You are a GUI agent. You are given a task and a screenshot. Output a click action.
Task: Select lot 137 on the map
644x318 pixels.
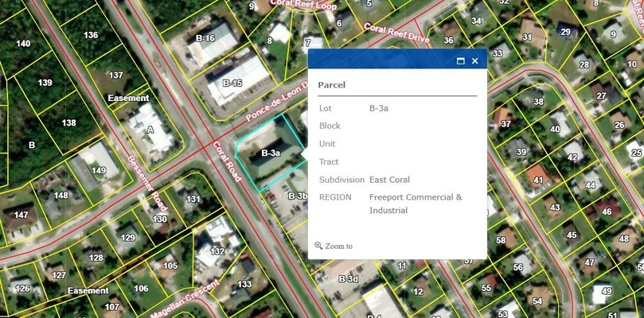coord(116,76)
